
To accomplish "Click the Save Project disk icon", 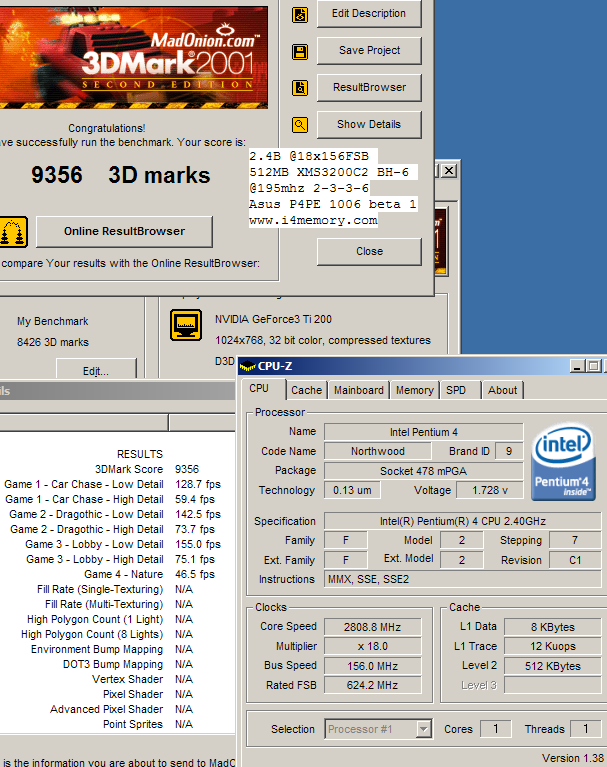I will [300, 51].
